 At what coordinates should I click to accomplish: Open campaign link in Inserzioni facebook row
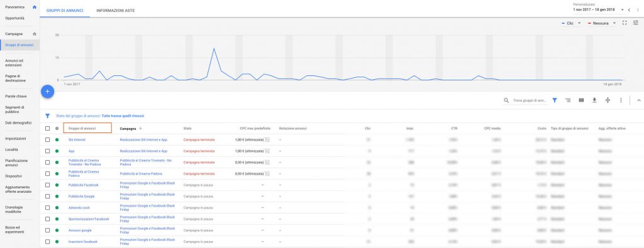(147, 242)
